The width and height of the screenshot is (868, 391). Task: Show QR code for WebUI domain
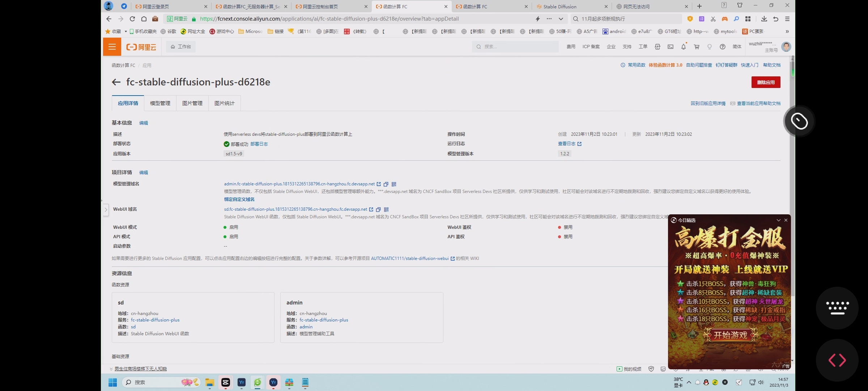coord(386,210)
